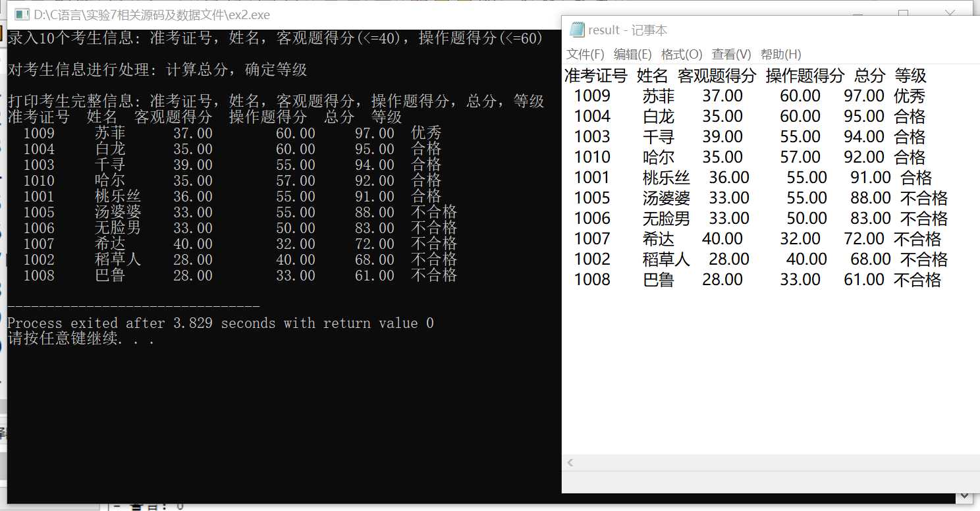This screenshot has height=511, width=980.
Task: Open the 文件(F) menu in Notepad
Action: tap(585, 54)
